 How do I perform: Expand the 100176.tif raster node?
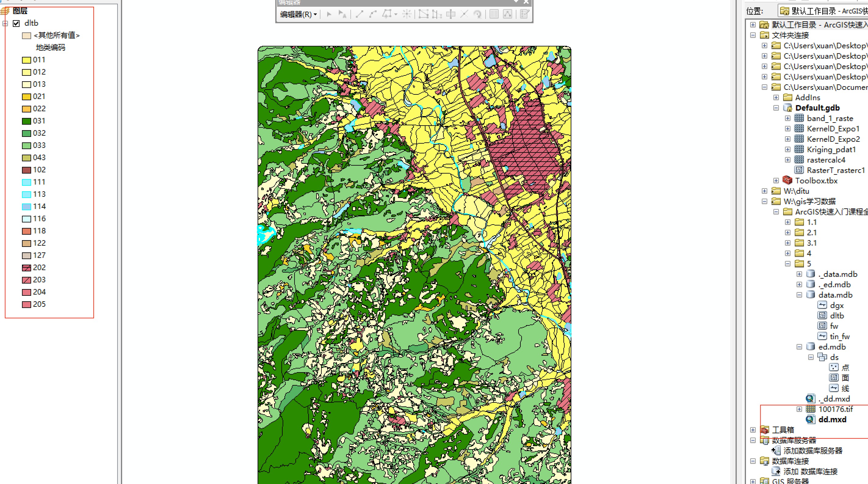pos(799,409)
